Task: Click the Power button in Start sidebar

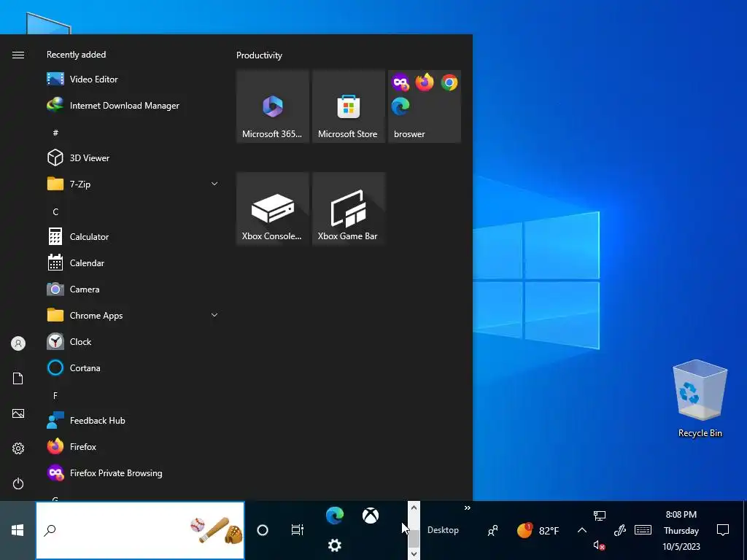Action: point(18,483)
